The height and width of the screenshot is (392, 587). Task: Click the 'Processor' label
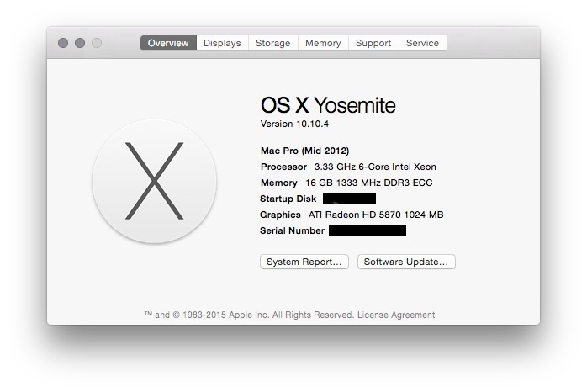coord(283,167)
